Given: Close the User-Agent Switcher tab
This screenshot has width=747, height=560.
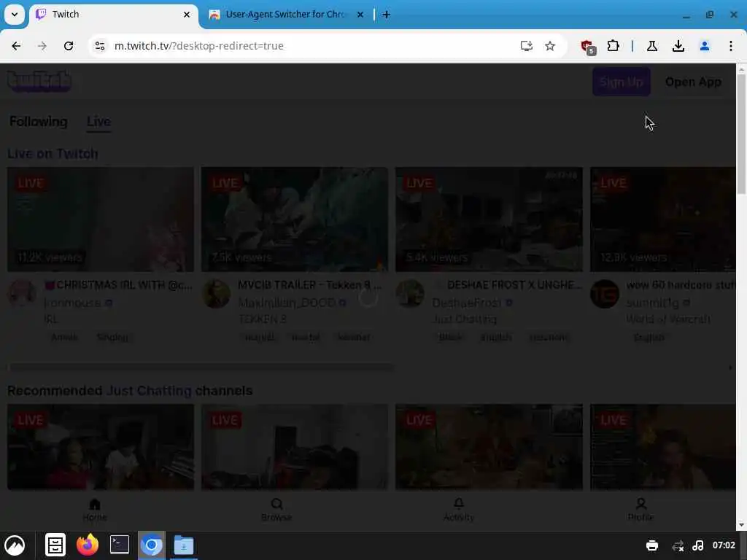Looking at the screenshot, I should (360, 15).
